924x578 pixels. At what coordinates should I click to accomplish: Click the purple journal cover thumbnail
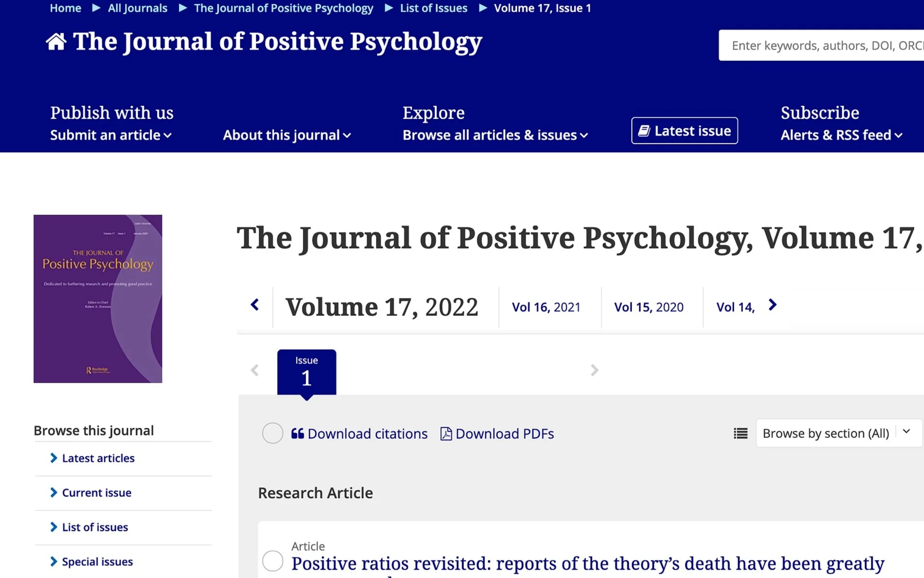98,298
